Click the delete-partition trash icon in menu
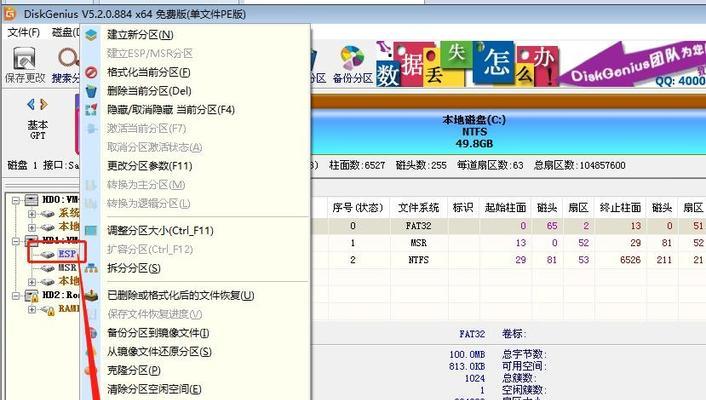The image size is (706, 400). point(91,91)
